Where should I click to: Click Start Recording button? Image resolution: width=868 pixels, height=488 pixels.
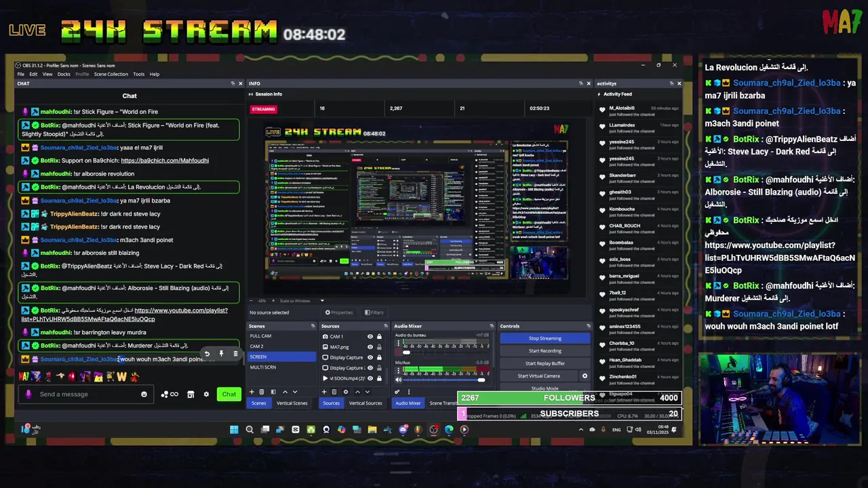545,351
